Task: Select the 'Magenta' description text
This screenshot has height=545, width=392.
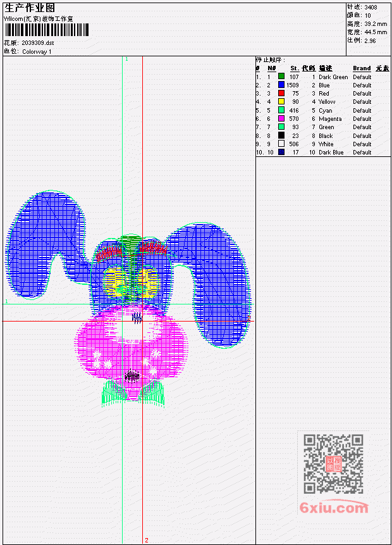Action: tap(330, 119)
